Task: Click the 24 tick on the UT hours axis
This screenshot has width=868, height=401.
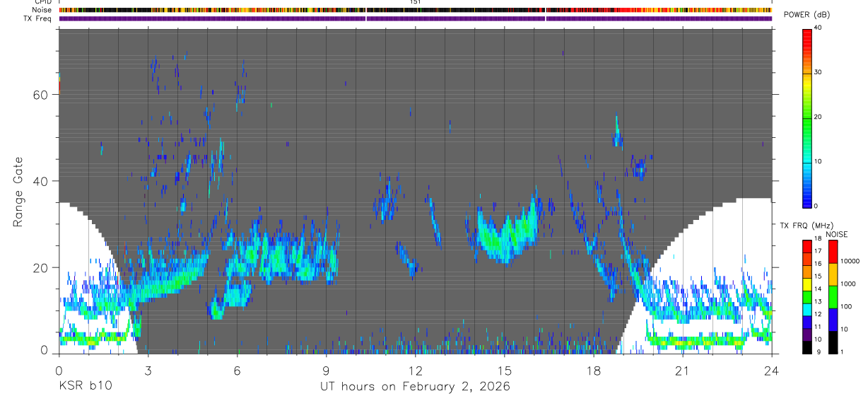Action: (771, 370)
